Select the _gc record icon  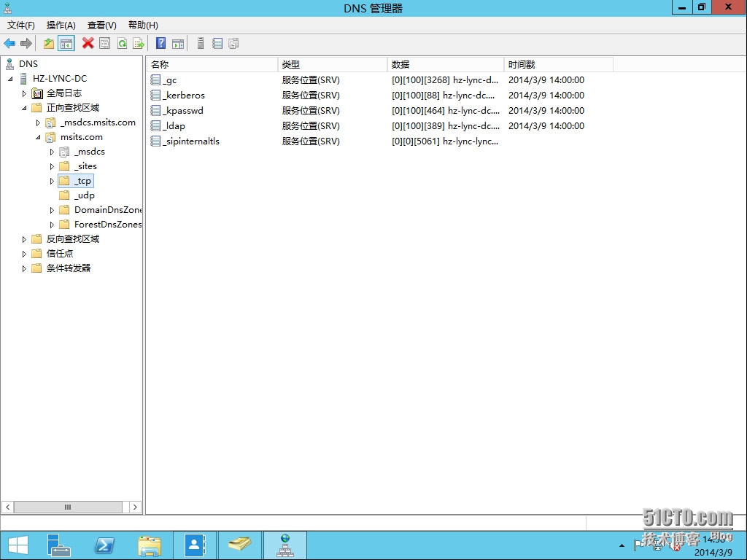click(x=156, y=80)
